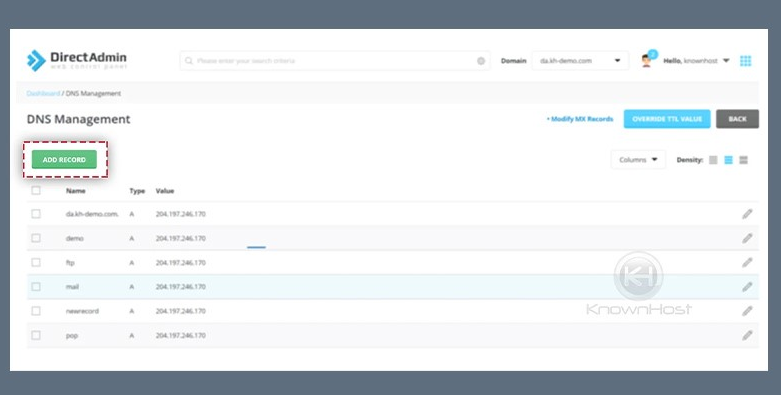This screenshot has height=395, width=781.
Task: Select the large density icon
Action: click(743, 160)
